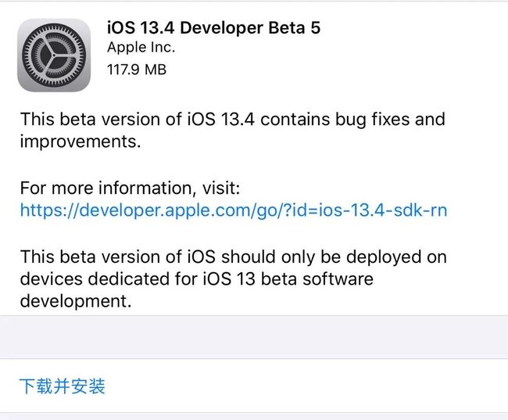Click the word 'development.' at paragraph end

tap(76, 301)
